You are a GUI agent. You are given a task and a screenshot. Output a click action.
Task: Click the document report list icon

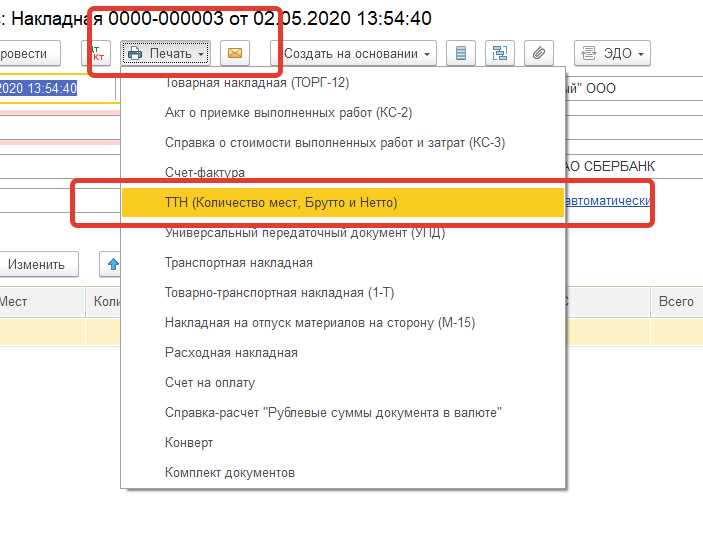tap(461, 53)
